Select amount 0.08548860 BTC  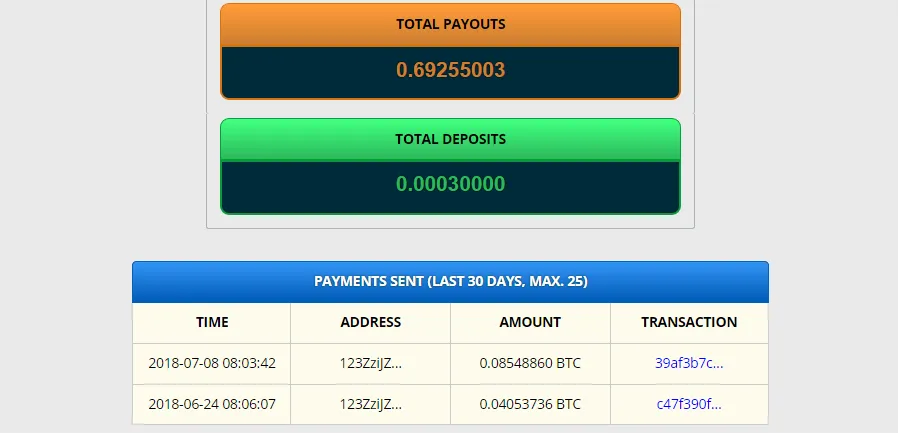[x=530, y=363]
